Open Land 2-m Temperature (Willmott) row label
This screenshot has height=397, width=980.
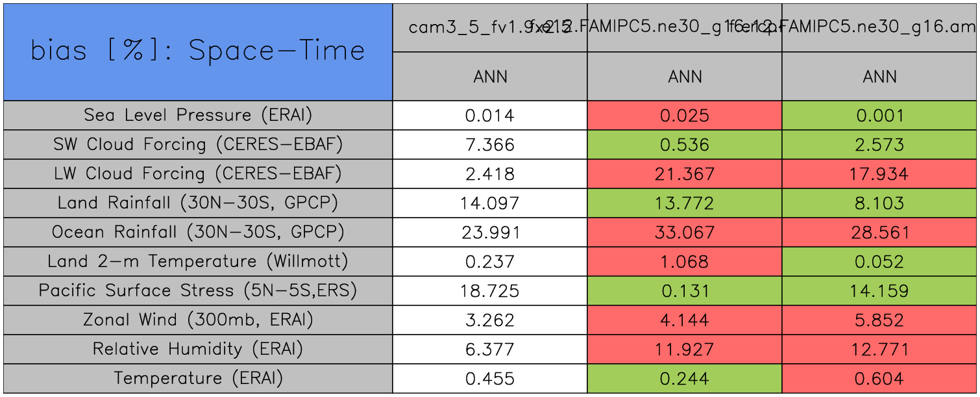point(198,262)
